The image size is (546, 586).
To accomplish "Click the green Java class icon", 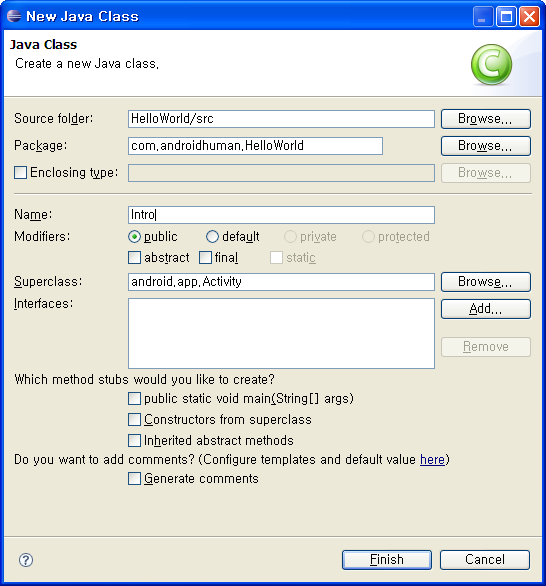I will point(491,65).
